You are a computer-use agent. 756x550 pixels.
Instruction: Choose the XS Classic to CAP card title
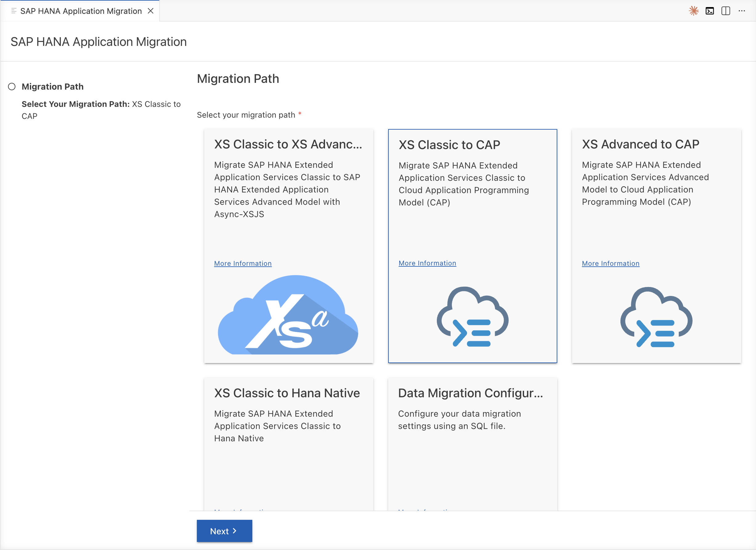click(449, 145)
